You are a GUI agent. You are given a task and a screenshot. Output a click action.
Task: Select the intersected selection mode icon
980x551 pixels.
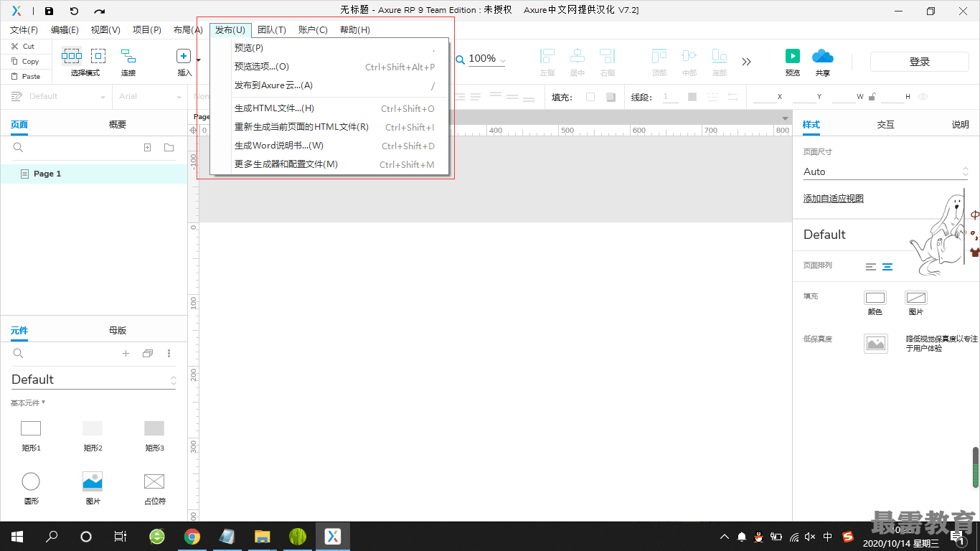pyautogui.click(x=71, y=55)
